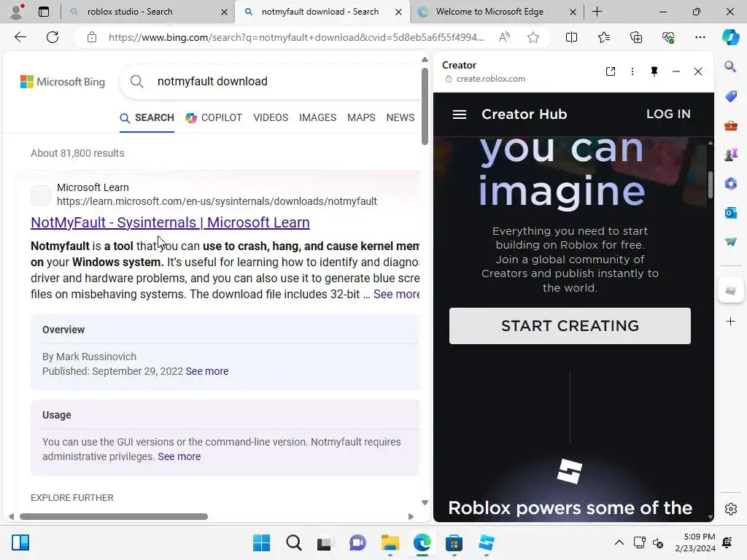Viewport: 747px width, 560px height.
Task: Click the browser Back arrow
Action: click(20, 37)
